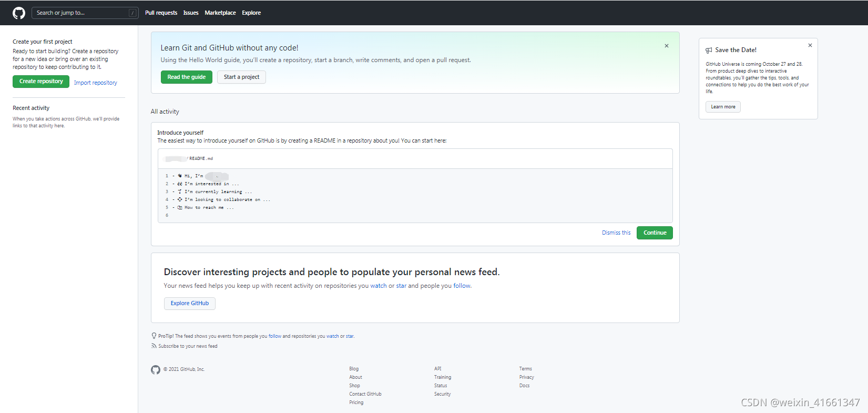Open the Training footer link

[443, 377]
